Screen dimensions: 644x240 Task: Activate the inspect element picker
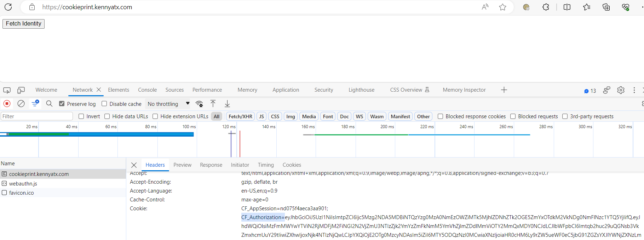(7, 90)
